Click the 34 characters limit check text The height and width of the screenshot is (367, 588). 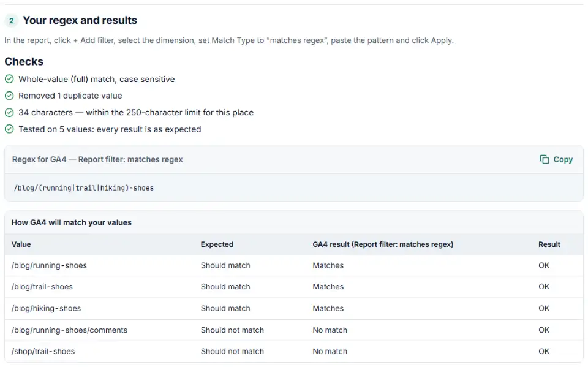pyautogui.click(x=136, y=113)
